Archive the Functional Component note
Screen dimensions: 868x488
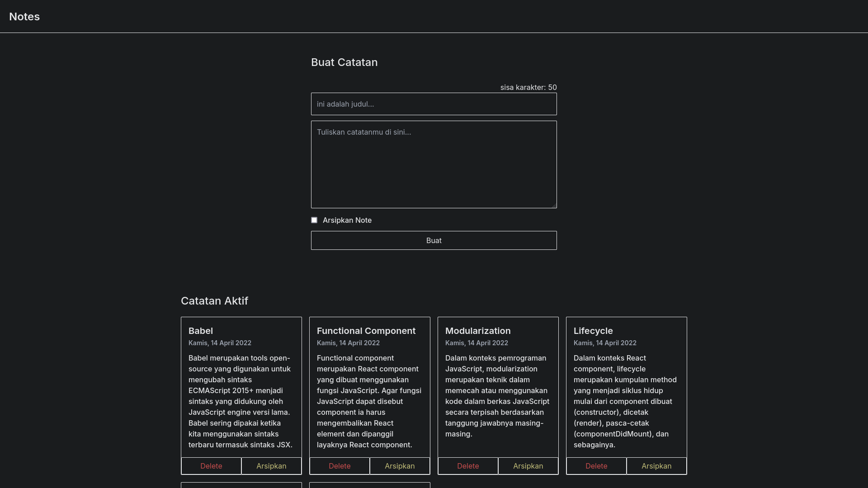click(400, 466)
